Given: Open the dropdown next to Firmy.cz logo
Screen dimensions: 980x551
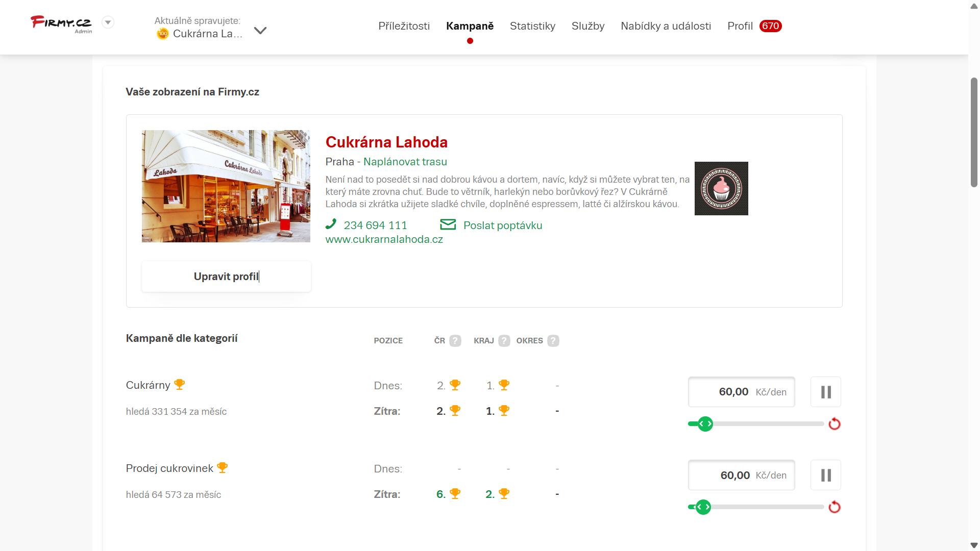Looking at the screenshot, I should point(108,22).
